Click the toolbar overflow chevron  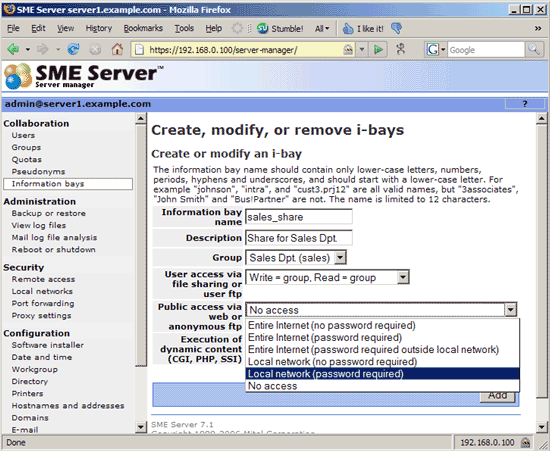538,28
